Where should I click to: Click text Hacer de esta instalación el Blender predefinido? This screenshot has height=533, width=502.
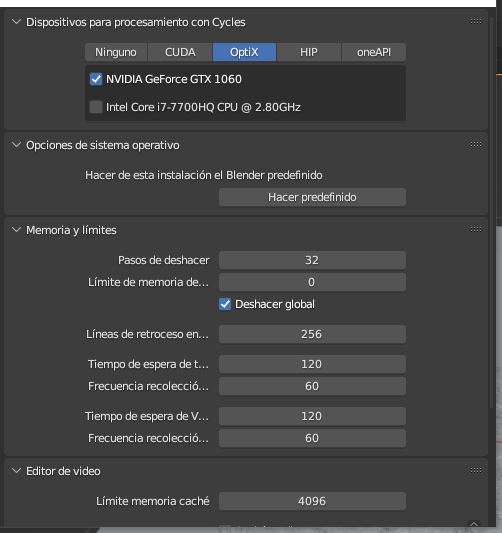click(x=204, y=175)
